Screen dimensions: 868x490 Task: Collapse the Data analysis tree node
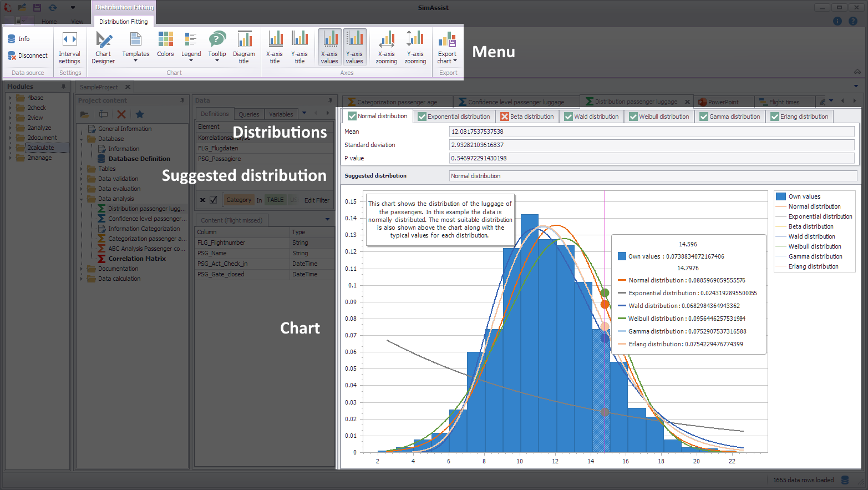coord(82,199)
